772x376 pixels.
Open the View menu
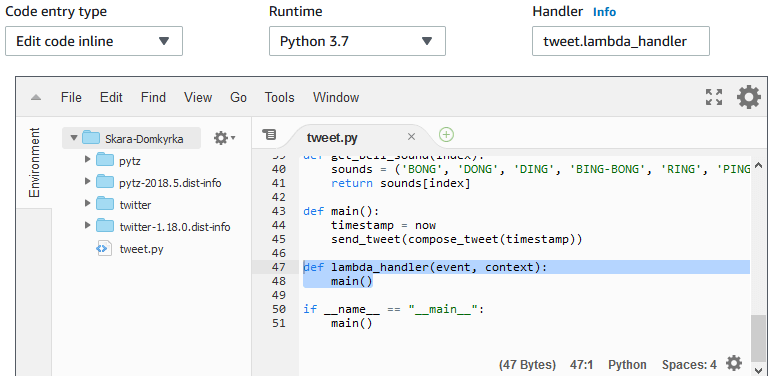coord(198,97)
